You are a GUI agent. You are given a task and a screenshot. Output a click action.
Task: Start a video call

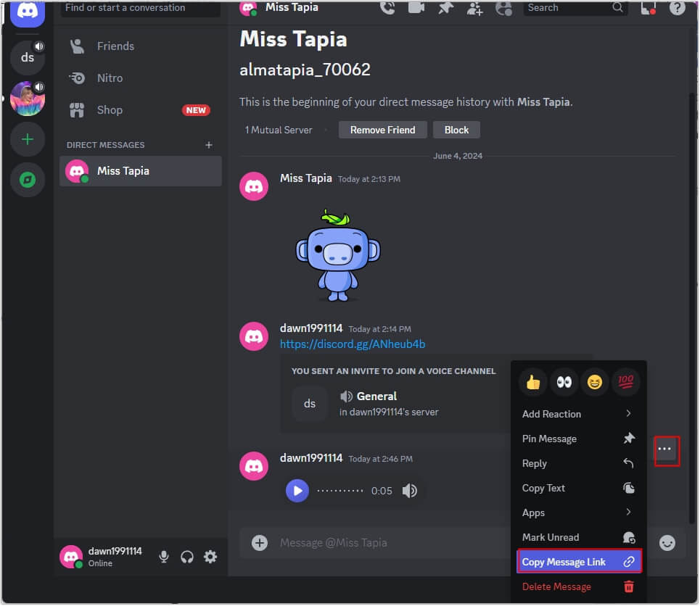point(417,8)
